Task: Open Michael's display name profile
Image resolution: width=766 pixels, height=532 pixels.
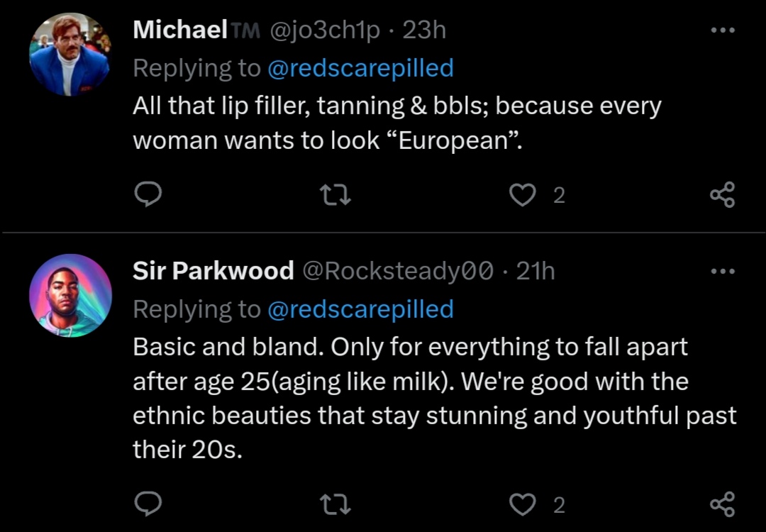Action: point(180,30)
